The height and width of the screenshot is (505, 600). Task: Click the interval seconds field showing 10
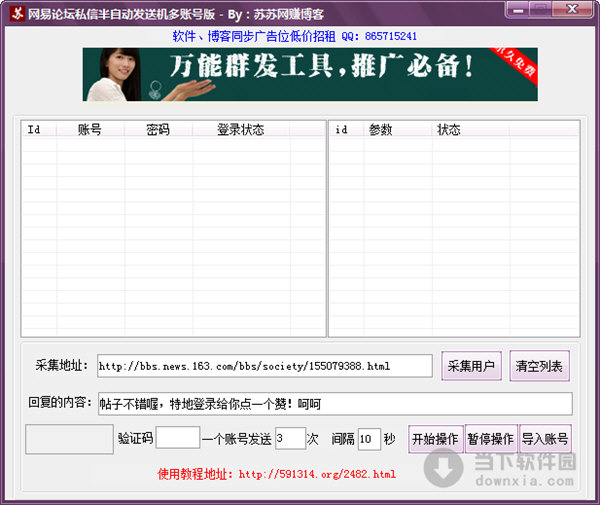(369, 439)
